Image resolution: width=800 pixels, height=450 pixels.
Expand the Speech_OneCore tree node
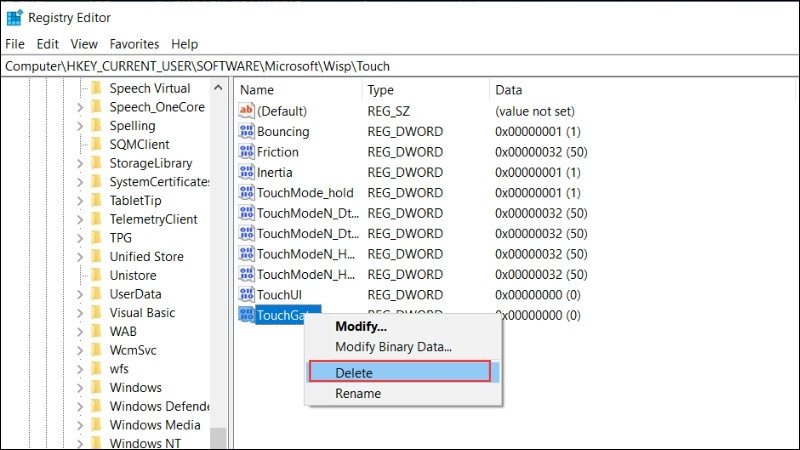pyautogui.click(x=81, y=107)
